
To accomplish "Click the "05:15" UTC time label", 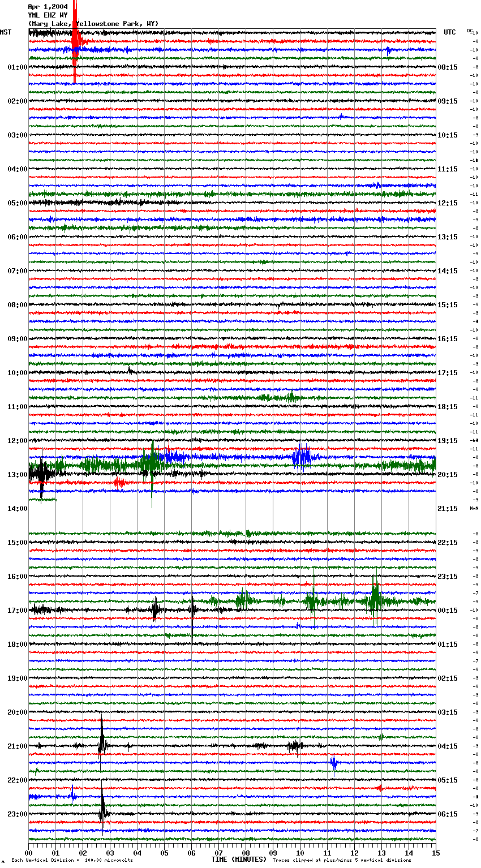I will (x=448, y=780).
